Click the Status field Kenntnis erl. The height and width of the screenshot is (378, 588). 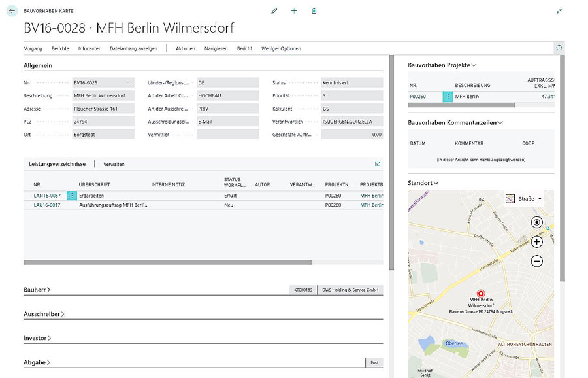(351, 82)
